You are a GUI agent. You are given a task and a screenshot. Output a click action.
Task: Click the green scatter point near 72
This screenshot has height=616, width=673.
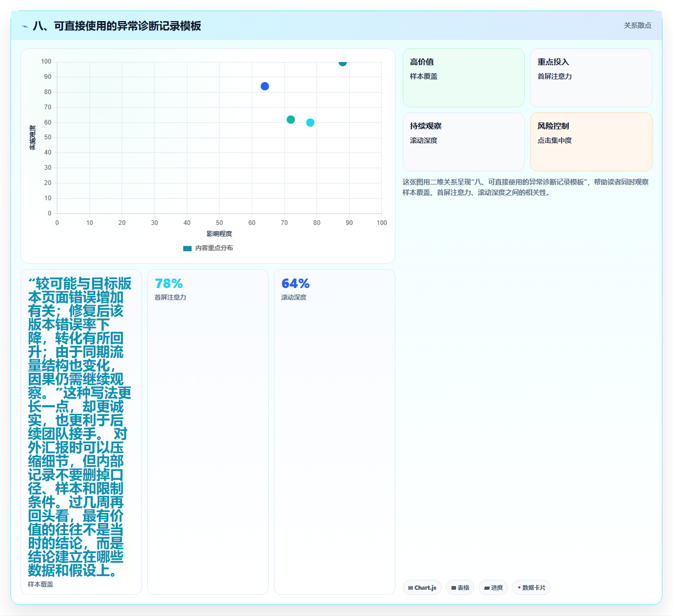[x=291, y=120]
